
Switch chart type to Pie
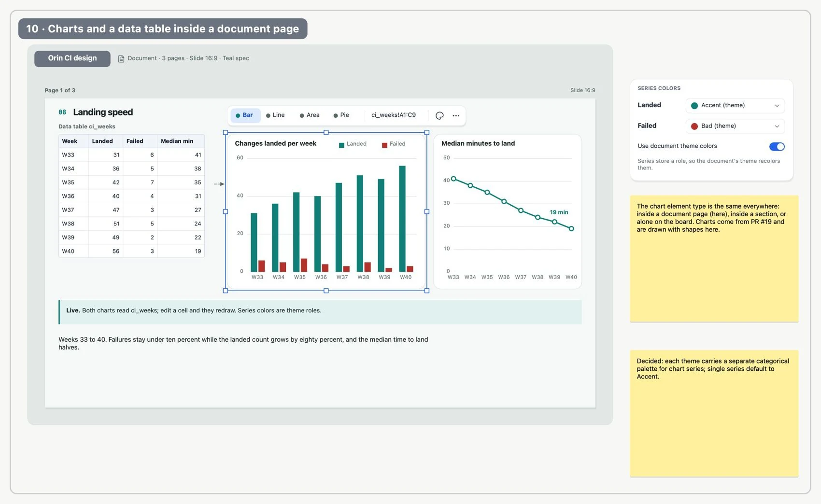click(341, 115)
